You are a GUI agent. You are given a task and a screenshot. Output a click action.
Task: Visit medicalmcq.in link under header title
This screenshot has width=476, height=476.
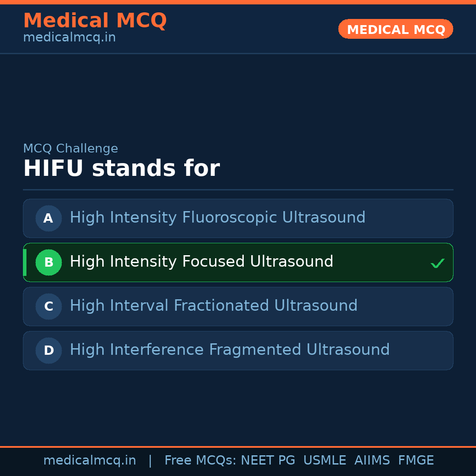[69, 37]
